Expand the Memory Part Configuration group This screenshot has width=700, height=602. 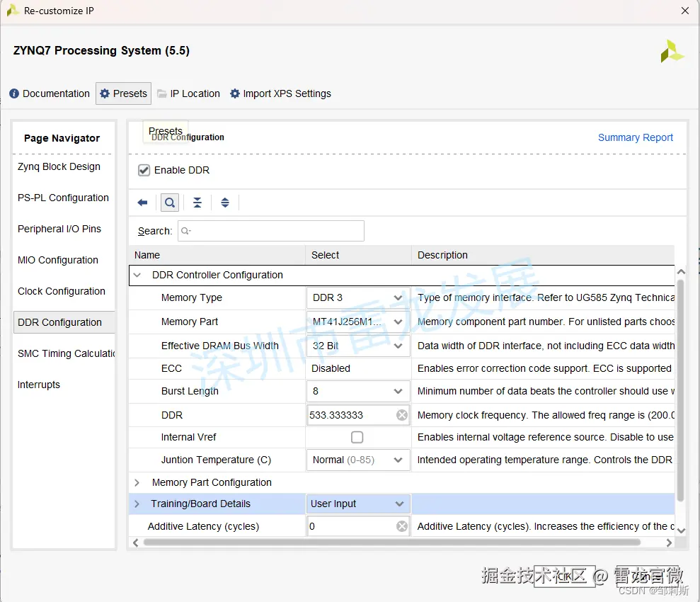(x=137, y=483)
